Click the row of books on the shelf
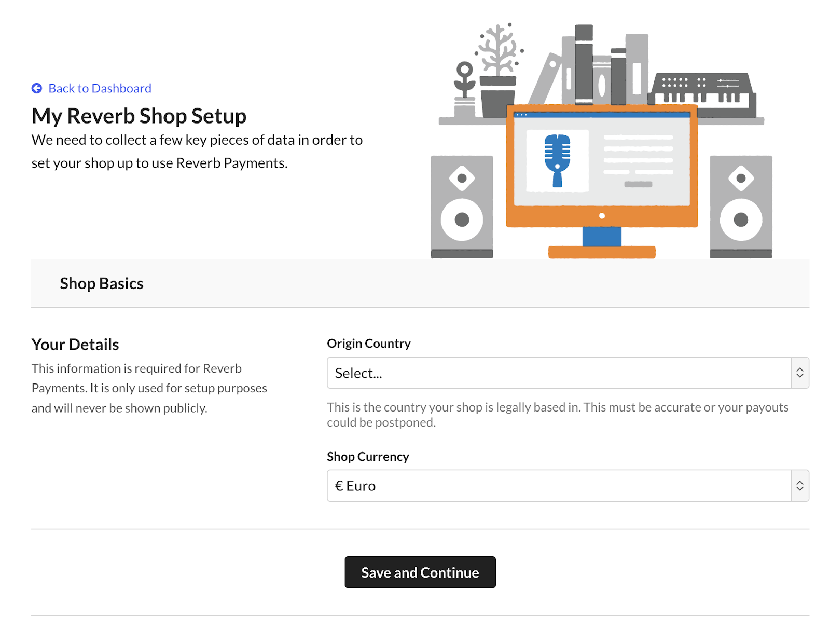830x644 pixels. [602, 67]
